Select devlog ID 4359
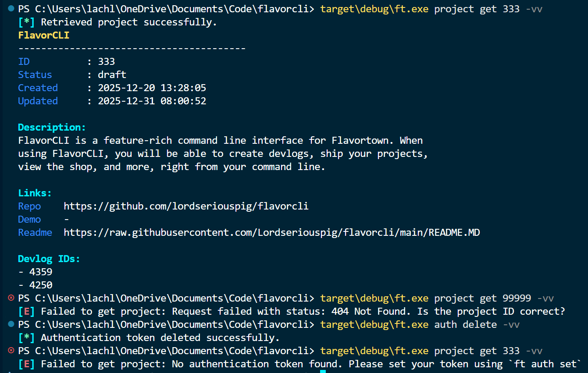 [x=41, y=272]
